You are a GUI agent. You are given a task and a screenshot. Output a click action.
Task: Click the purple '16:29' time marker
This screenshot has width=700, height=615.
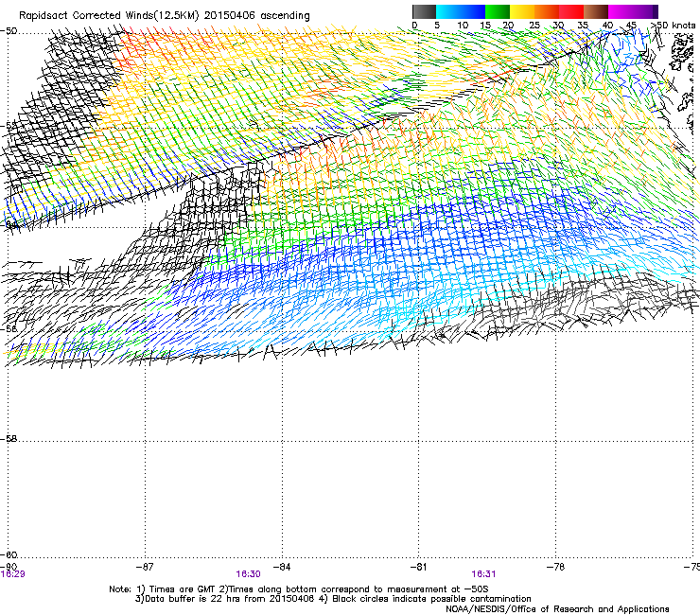click(x=13, y=574)
